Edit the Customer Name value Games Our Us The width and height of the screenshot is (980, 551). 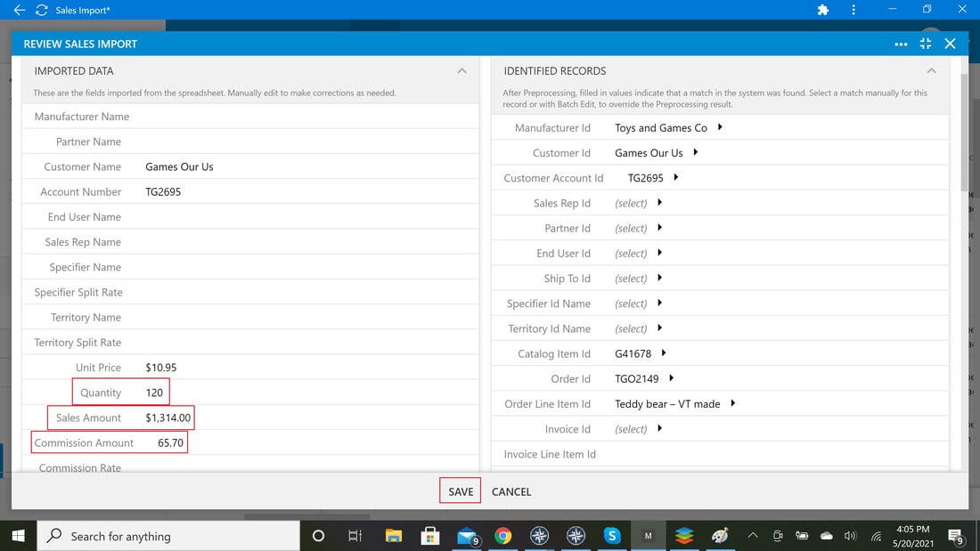(179, 166)
